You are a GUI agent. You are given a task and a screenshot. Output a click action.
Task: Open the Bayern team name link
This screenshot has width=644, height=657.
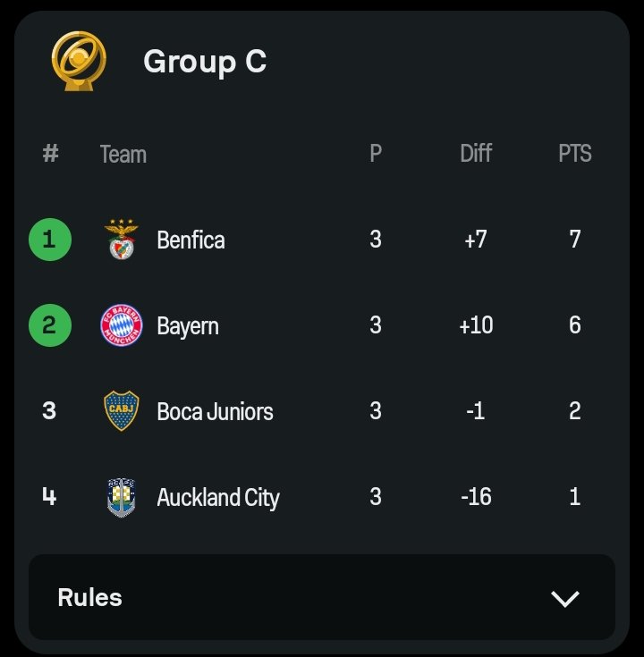point(188,326)
